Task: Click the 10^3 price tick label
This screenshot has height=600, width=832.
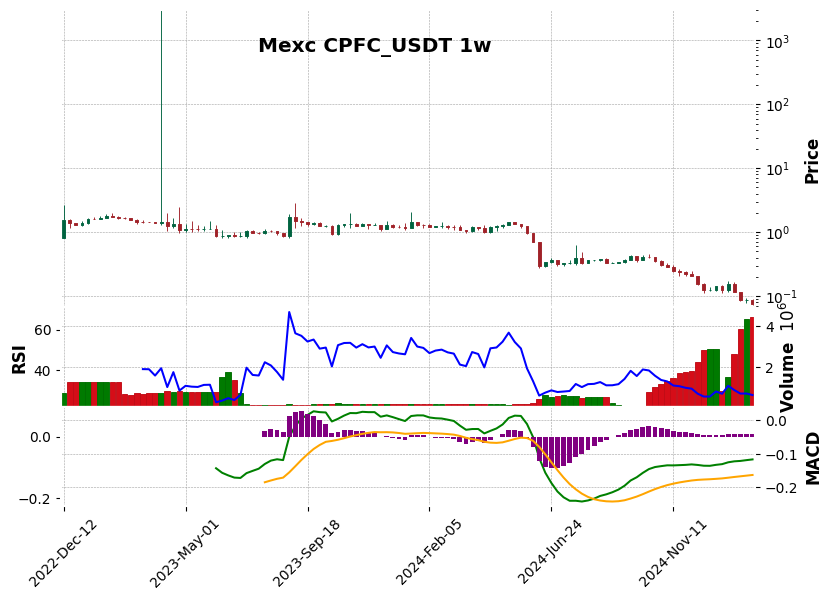Action: (777, 41)
